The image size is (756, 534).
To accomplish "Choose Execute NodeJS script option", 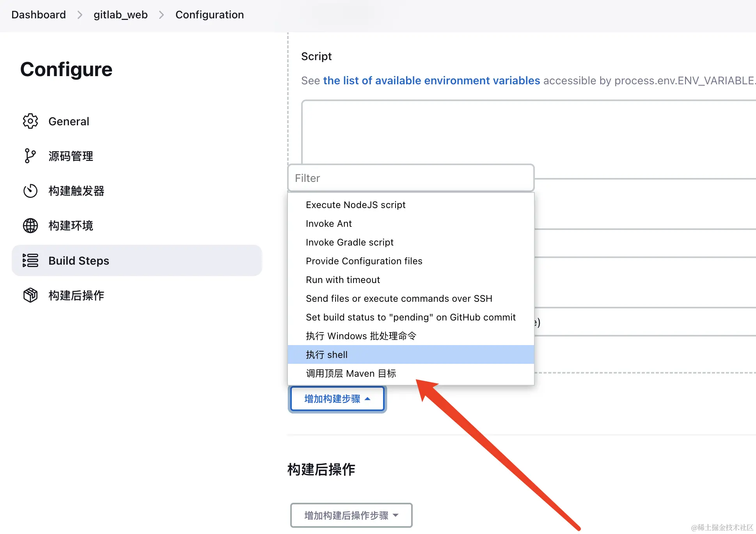I will coord(355,205).
